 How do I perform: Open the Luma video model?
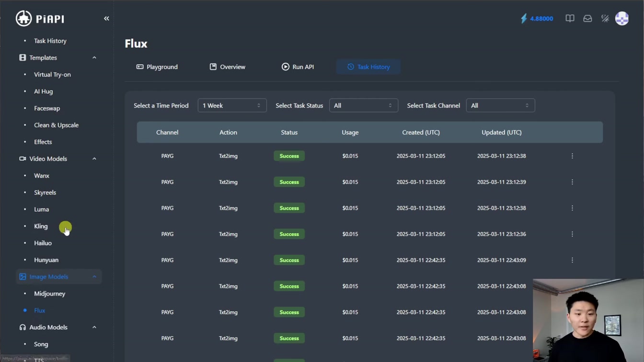41,209
